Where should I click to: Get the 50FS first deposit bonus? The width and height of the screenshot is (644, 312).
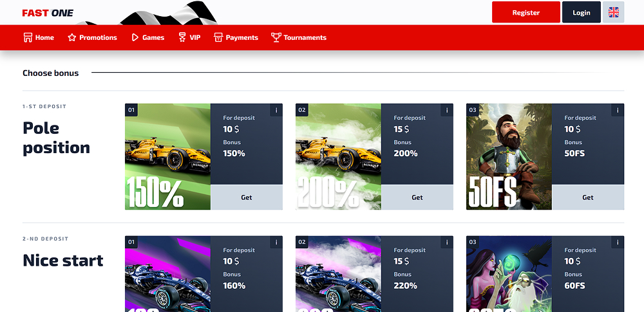pos(588,197)
